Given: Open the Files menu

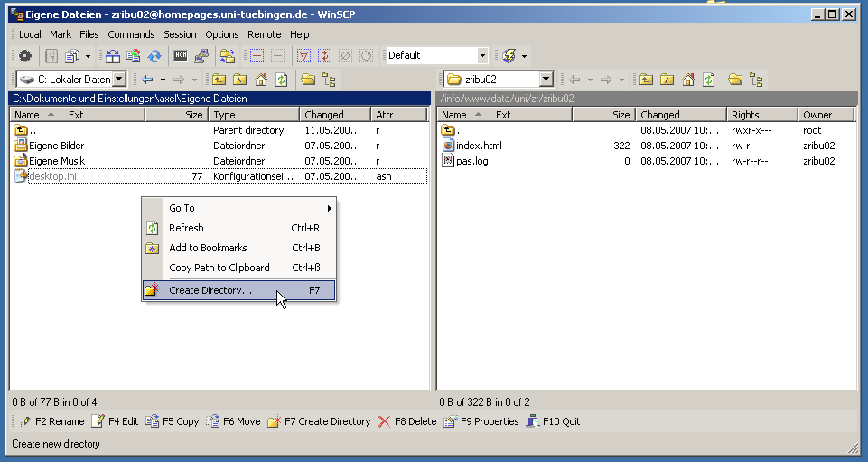Looking at the screenshot, I should (89, 34).
